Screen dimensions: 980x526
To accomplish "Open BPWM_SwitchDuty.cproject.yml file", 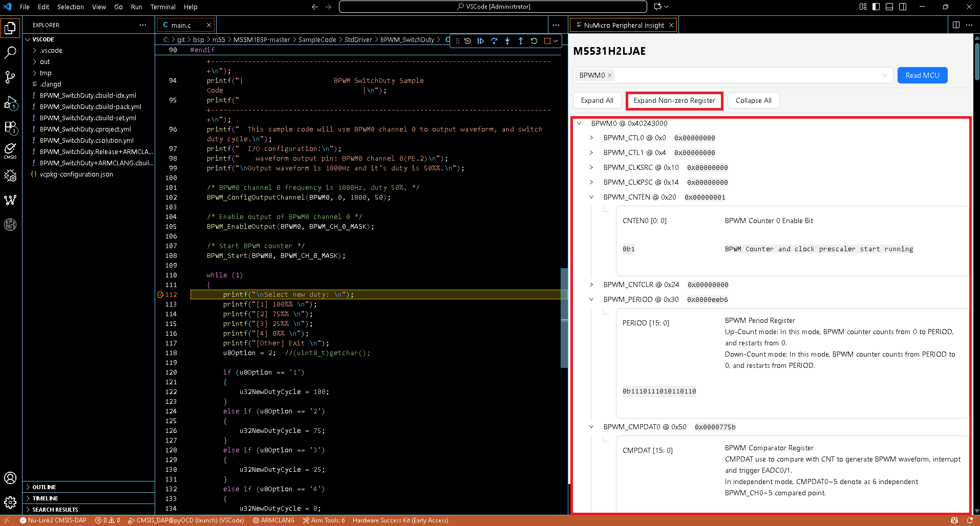I will [89, 129].
